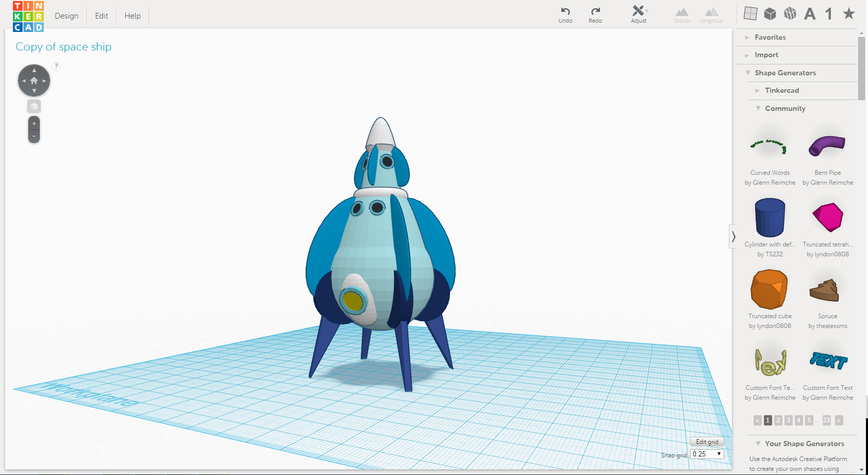Select the blue Custom Font Text shape
This screenshot has width=868, height=475.
(828, 361)
